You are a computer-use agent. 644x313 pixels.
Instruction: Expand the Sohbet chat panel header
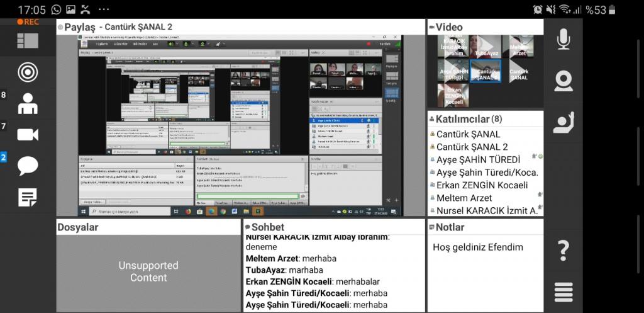268,227
